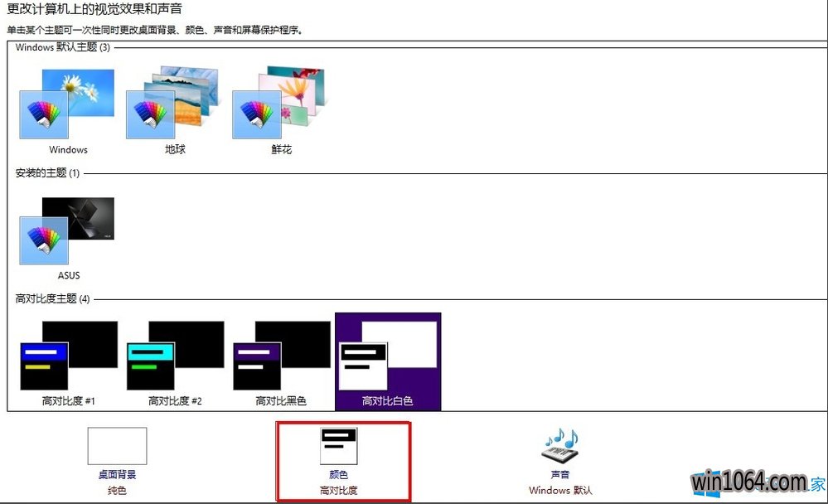Choose the 地球 theme
828x504 pixels.
(172, 103)
